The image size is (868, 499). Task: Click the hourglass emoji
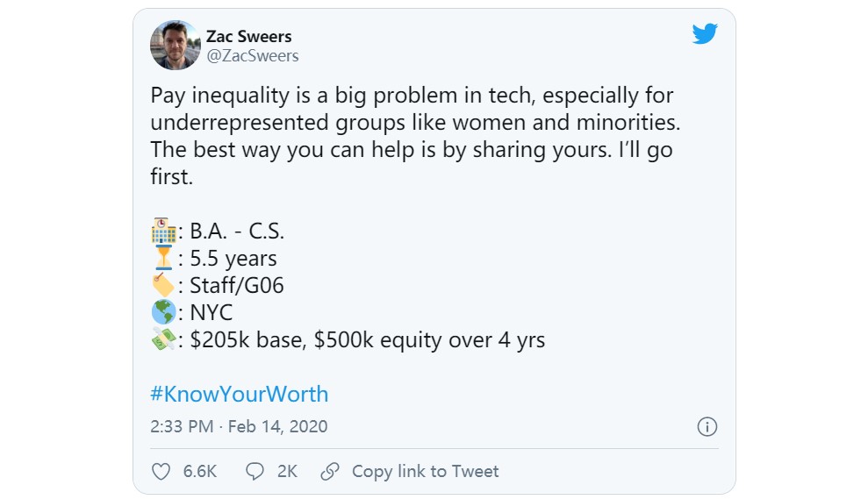click(163, 259)
